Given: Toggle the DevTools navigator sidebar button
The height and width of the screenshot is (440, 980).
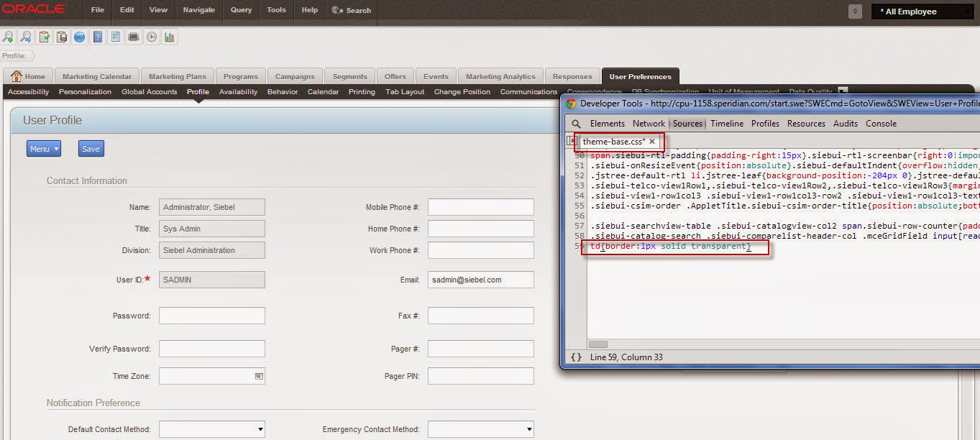Looking at the screenshot, I should (x=571, y=141).
